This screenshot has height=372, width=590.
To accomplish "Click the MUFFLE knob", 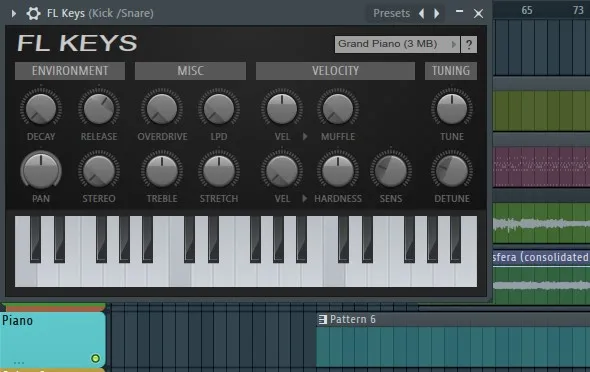I will click(338, 108).
